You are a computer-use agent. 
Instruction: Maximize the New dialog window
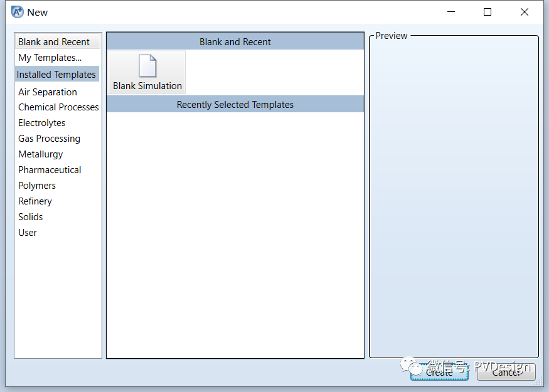(x=488, y=12)
